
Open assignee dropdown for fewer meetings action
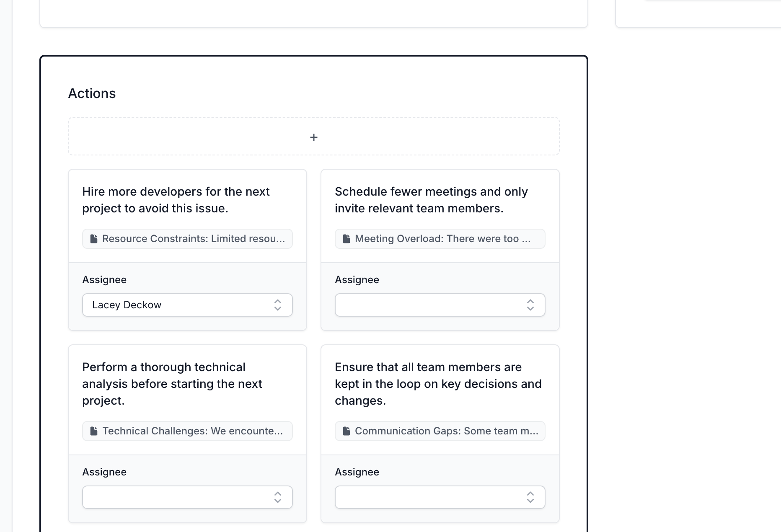coord(432,305)
